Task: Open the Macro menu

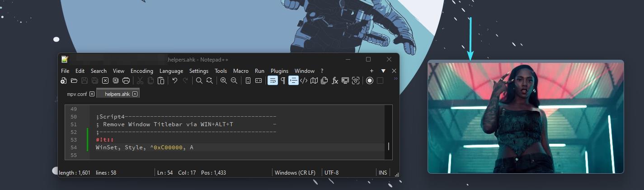Action: (241, 71)
